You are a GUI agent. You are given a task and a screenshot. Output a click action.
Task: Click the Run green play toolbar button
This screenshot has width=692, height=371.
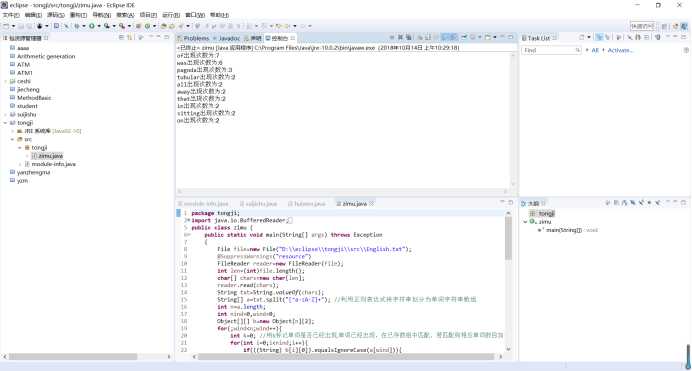pos(92,26)
